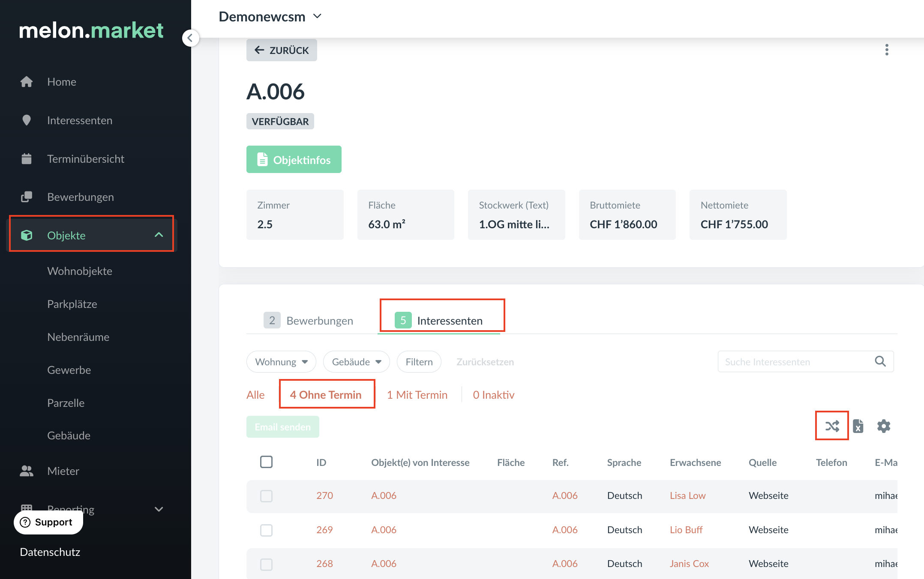The image size is (924, 579).
Task: Expand the Demonewcsm project selector
Action: click(270, 17)
